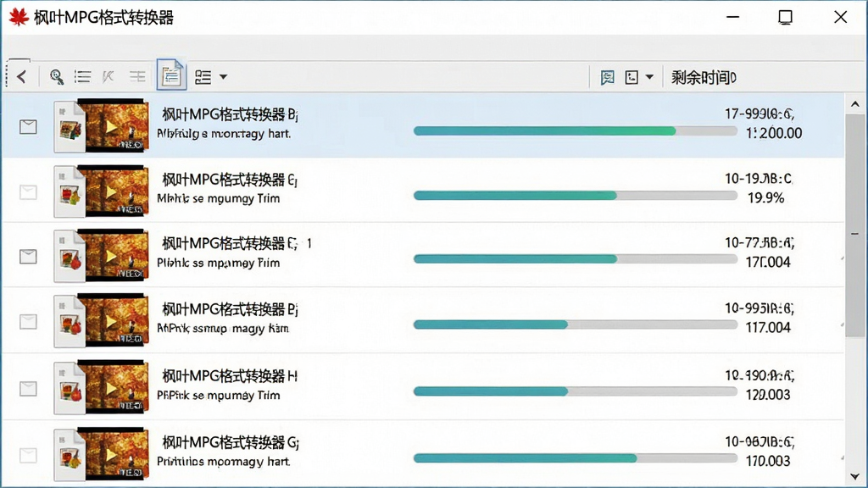The image size is (868, 488).
Task: Toggle checkbox of the 19.9% row
Action: (28, 192)
